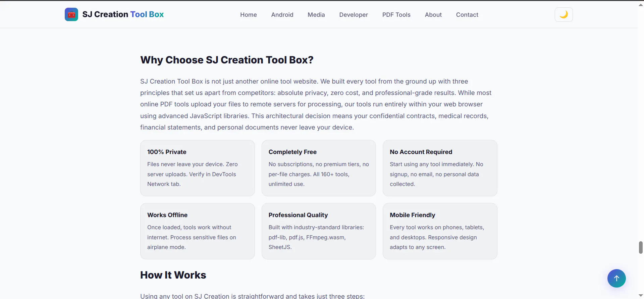The image size is (644, 299).
Task: Click text 'Every tool works on phones, tablets'
Action: tap(436, 227)
